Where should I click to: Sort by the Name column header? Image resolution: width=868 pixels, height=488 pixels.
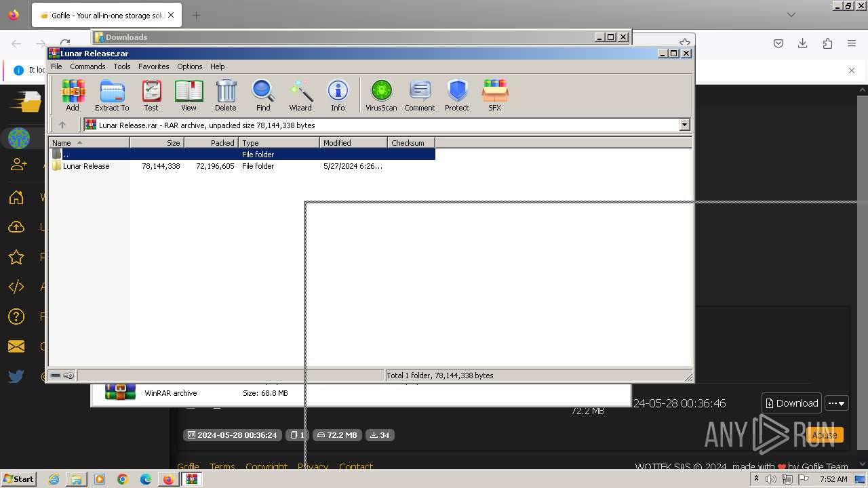[x=89, y=143]
